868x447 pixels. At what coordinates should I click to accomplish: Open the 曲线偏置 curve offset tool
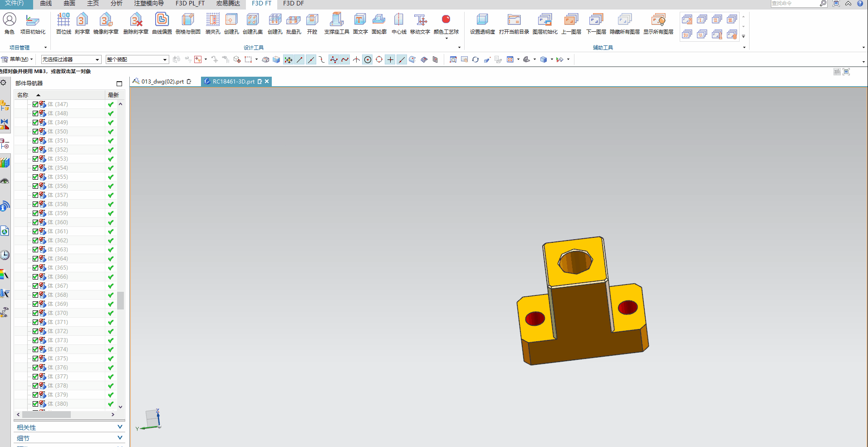click(162, 23)
